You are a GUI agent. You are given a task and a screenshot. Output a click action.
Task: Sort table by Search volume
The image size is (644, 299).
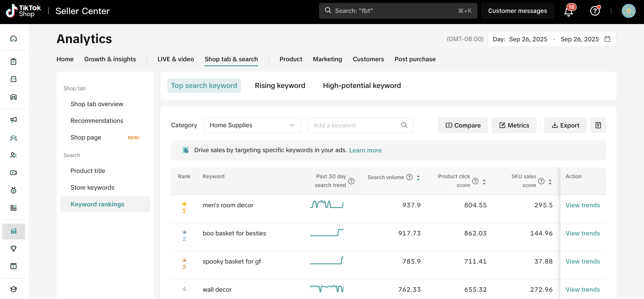point(418,177)
